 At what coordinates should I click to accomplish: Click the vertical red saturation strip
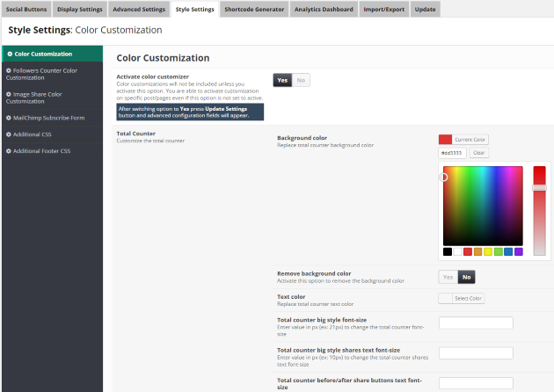coord(540,210)
